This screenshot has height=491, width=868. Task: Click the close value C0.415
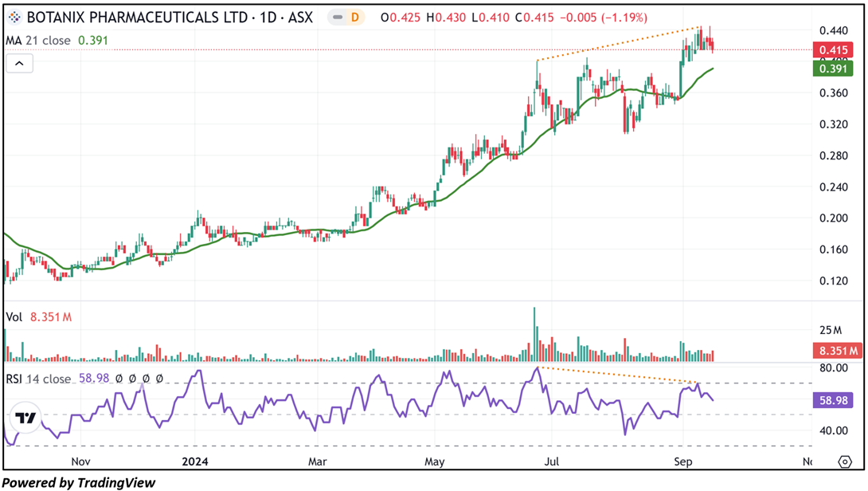point(534,18)
